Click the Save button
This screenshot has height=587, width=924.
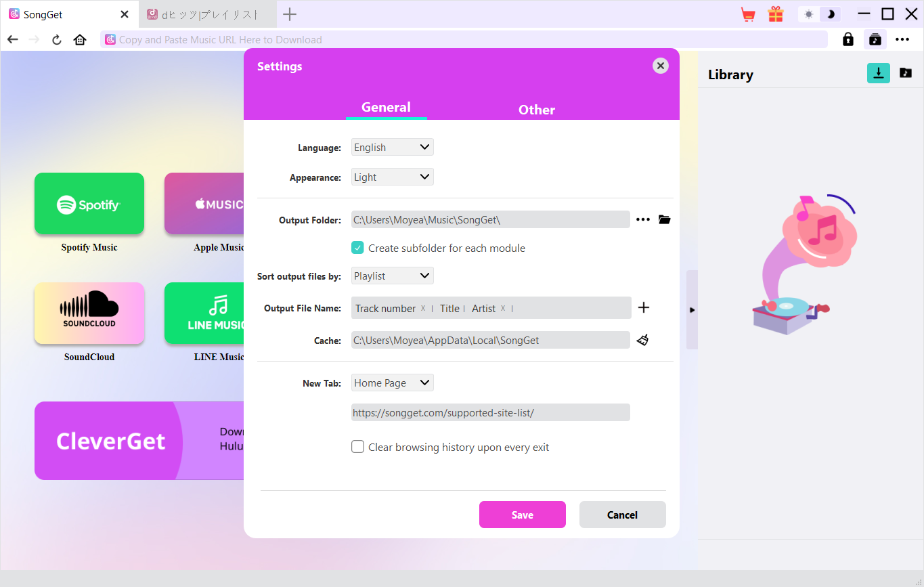(x=522, y=515)
